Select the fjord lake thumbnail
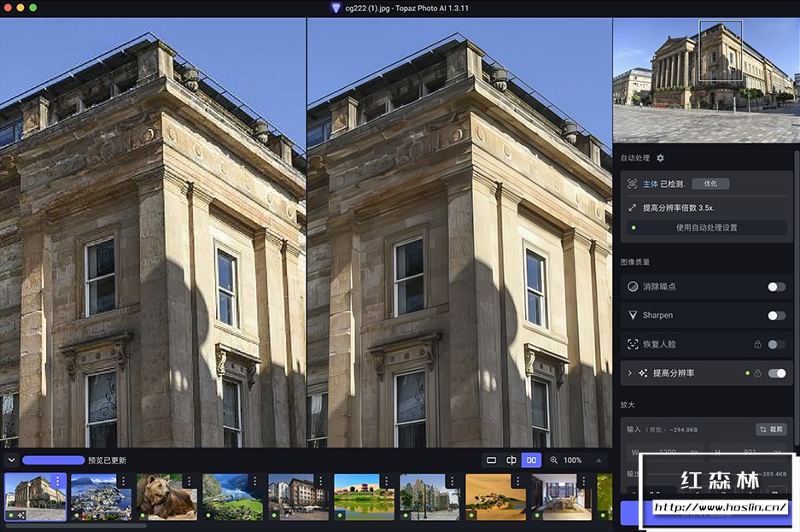The width and height of the screenshot is (800, 532). pyautogui.click(x=232, y=497)
